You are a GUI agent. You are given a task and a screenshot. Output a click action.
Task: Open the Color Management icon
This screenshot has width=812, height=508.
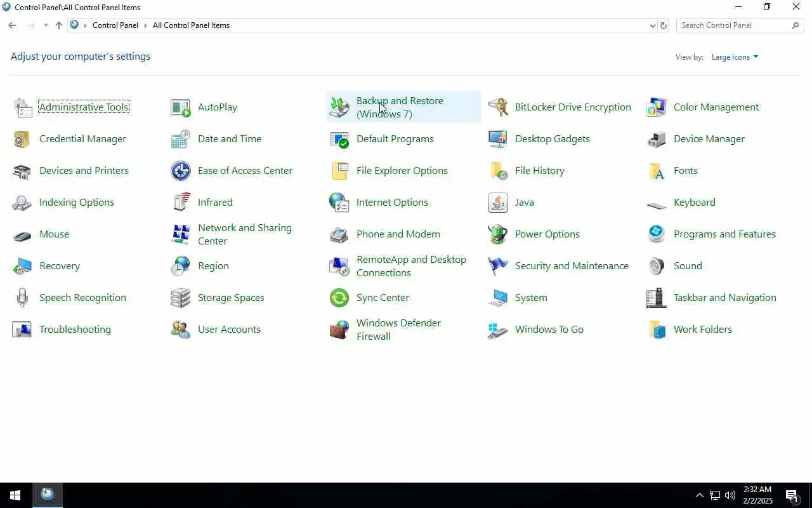click(657, 107)
